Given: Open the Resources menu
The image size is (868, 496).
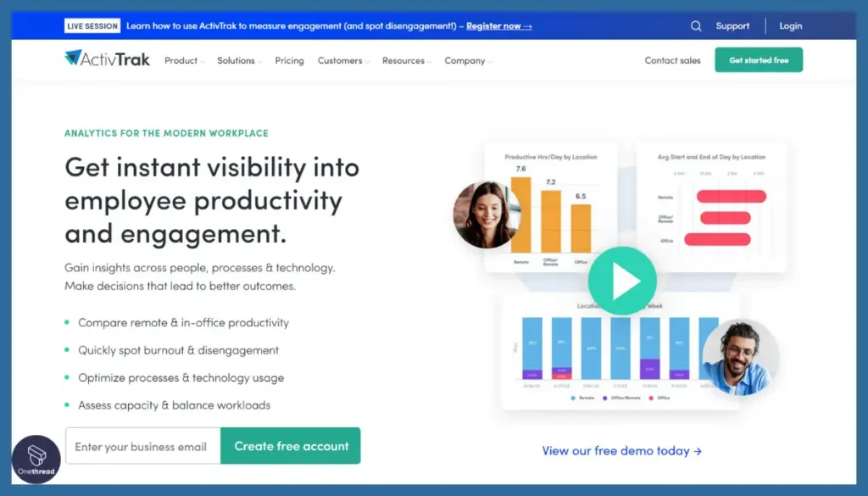Looking at the screenshot, I should coord(406,60).
